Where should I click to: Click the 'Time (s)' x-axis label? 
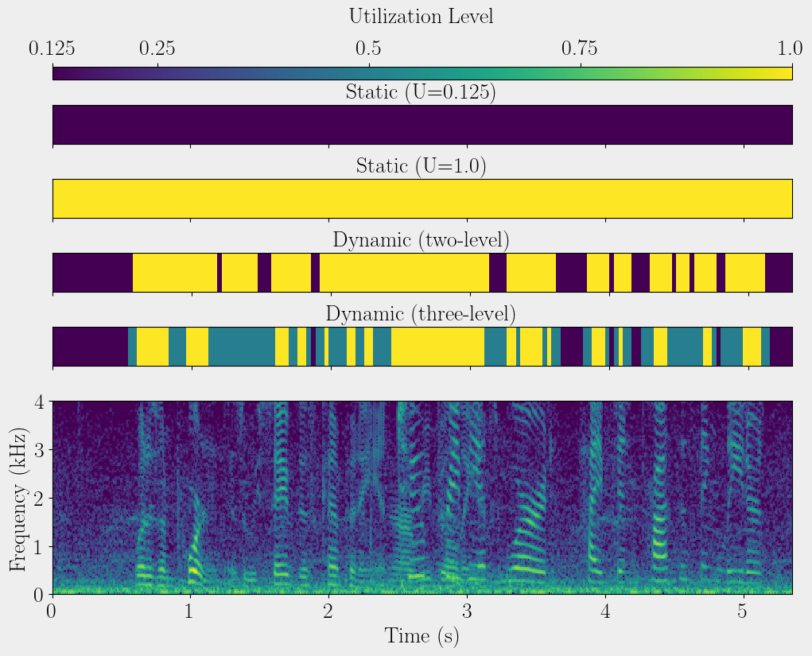[x=422, y=636]
